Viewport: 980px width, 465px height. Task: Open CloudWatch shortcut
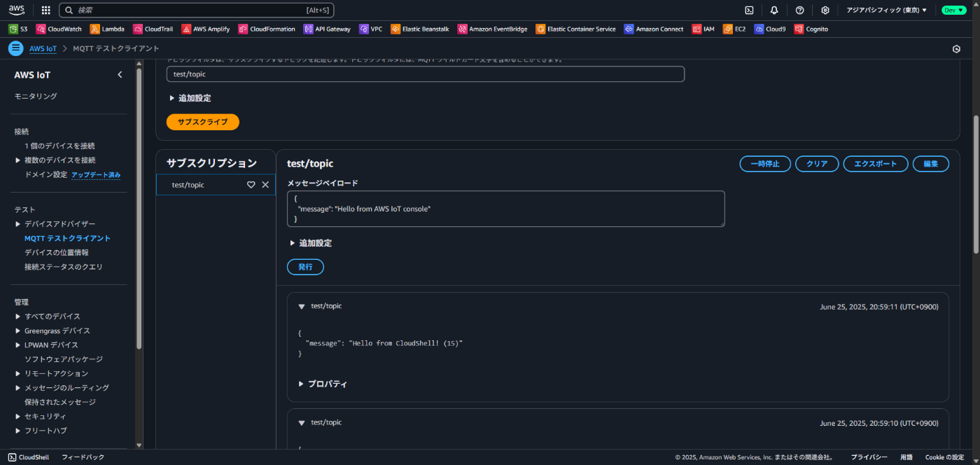tap(59, 29)
